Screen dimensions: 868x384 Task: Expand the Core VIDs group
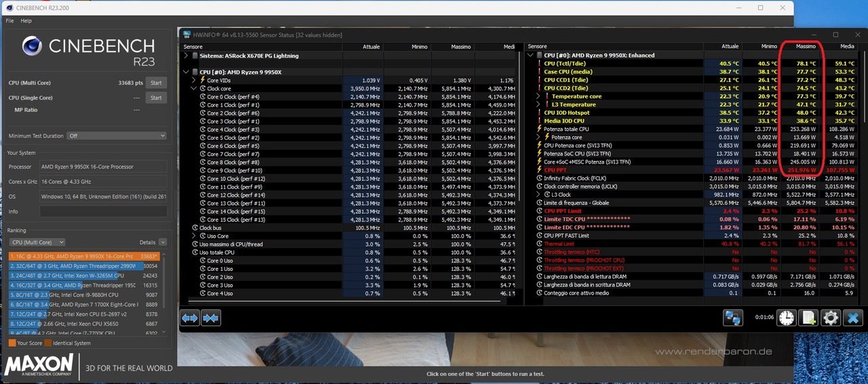click(193, 80)
